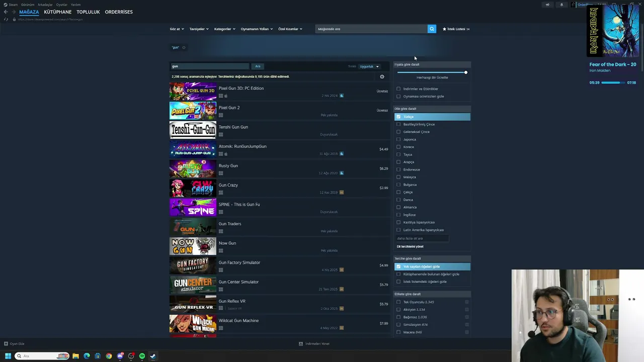Launch Microsoft Edge from the taskbar

87,356
